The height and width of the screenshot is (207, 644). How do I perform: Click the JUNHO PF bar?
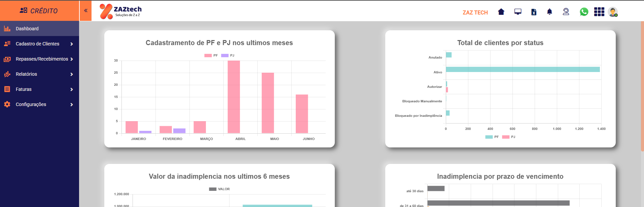point(302,114)
